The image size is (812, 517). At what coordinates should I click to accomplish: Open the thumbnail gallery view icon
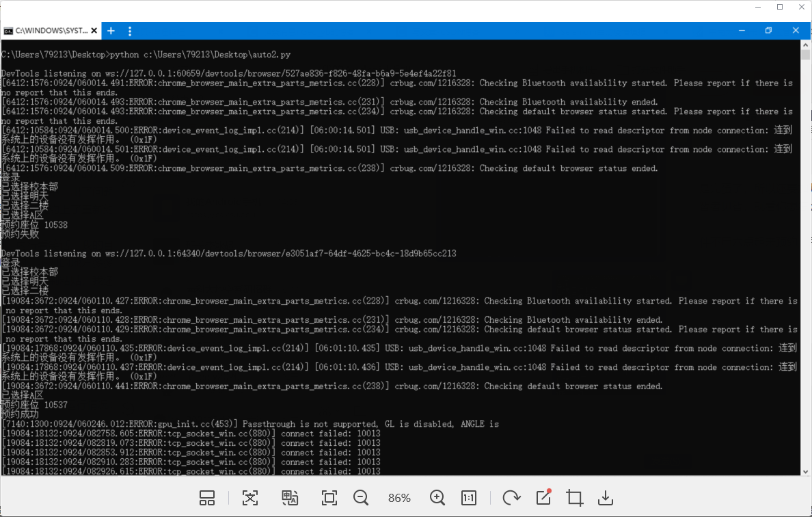[207, 498]
